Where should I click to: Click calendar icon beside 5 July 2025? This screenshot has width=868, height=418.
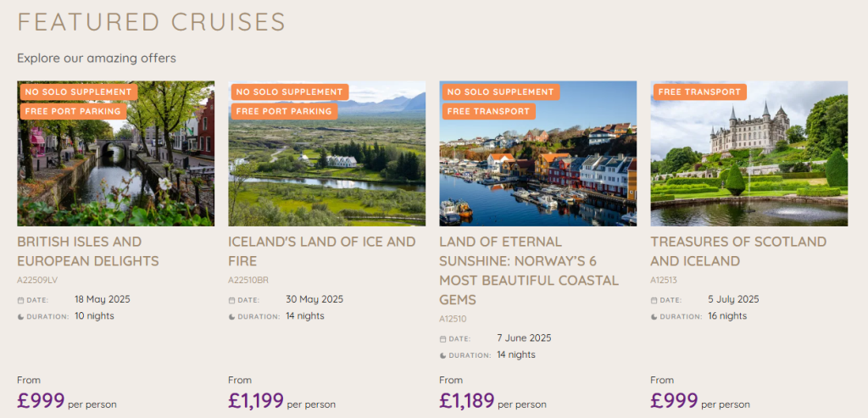654,300
